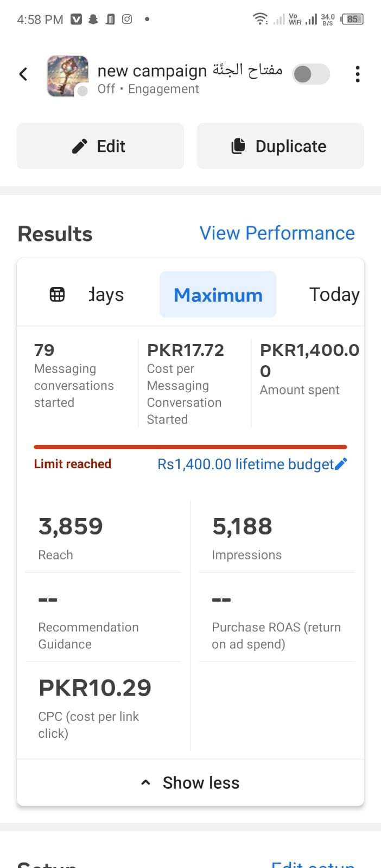Open the three-dot more options menu
The image size is (381, 868).
point(357,74)
